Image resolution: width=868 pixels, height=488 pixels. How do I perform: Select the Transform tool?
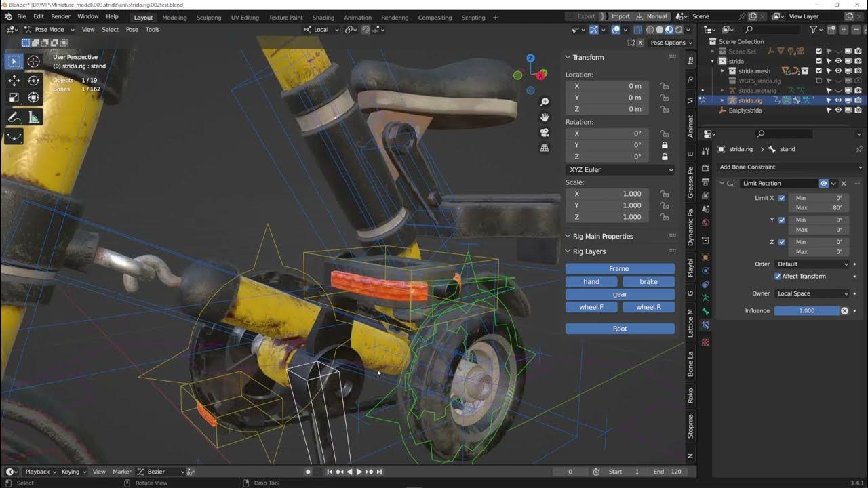[x=33, y=98]
